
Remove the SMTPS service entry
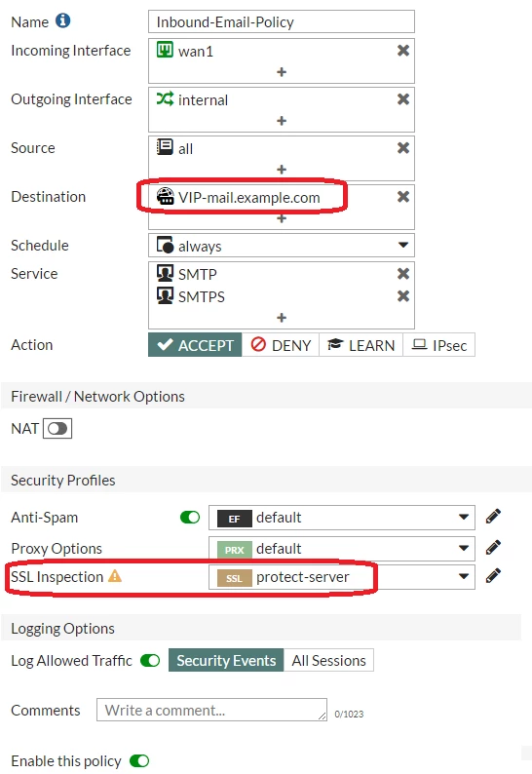pyautogui.click(x=403, y=296)
